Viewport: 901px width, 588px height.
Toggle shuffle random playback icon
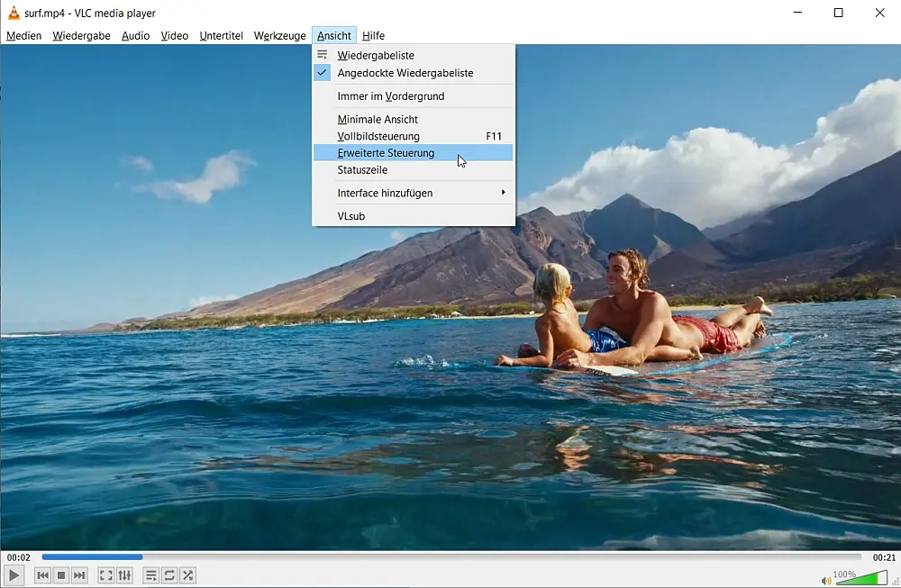coord(187,574)
